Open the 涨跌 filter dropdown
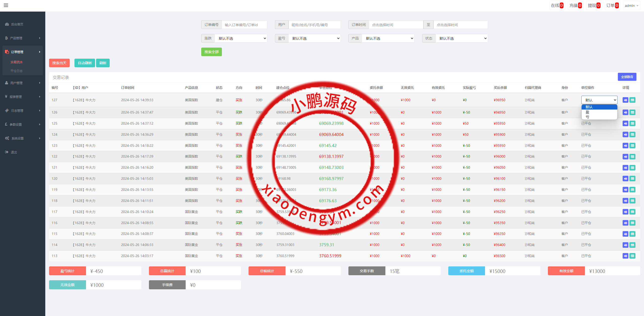Viewport: 644px width, 316px height. tap(241, 39)
